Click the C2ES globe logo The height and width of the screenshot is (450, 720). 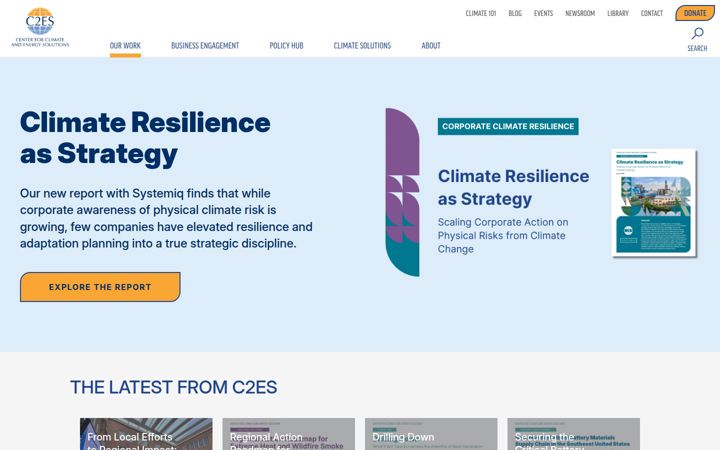tap(40, 27)
